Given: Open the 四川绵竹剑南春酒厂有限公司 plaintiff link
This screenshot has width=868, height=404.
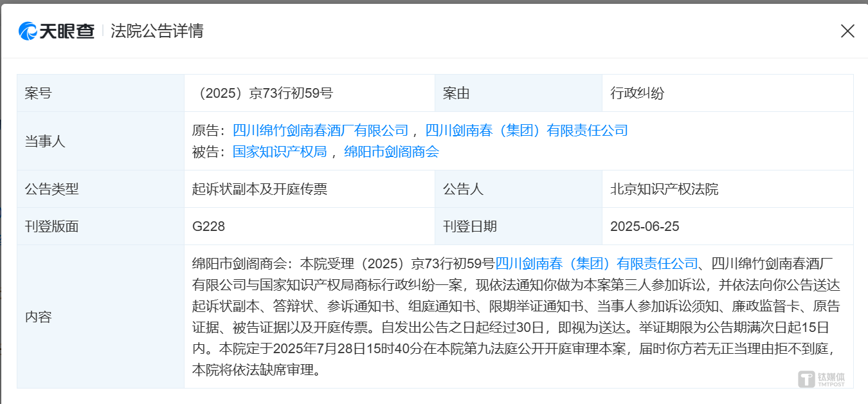Looking at the screenshot, I should coord(320,130).
